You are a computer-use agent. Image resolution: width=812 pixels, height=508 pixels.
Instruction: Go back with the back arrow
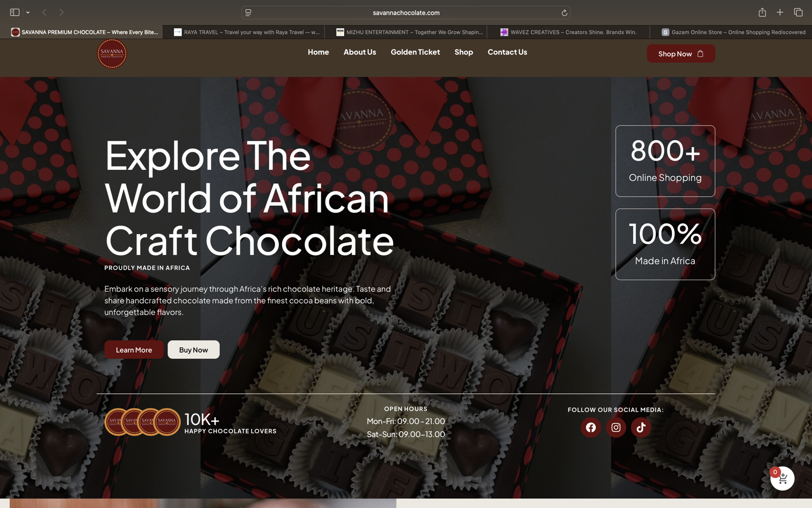(44, 12)
